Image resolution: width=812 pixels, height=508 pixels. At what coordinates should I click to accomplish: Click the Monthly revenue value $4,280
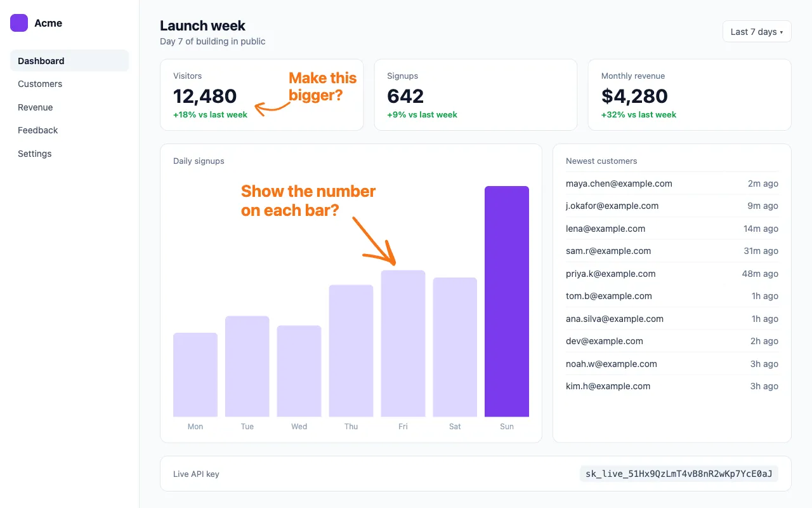(x=634, y=96)
